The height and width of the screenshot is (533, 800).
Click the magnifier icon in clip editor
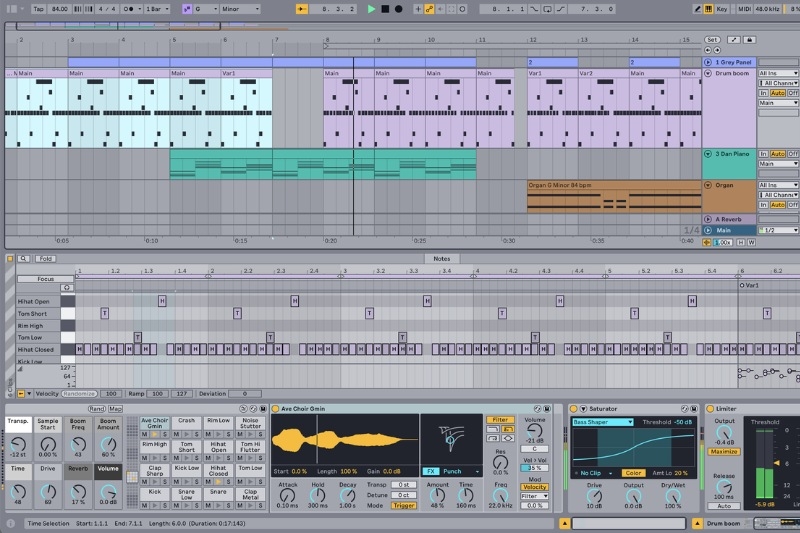coord(23,259)
